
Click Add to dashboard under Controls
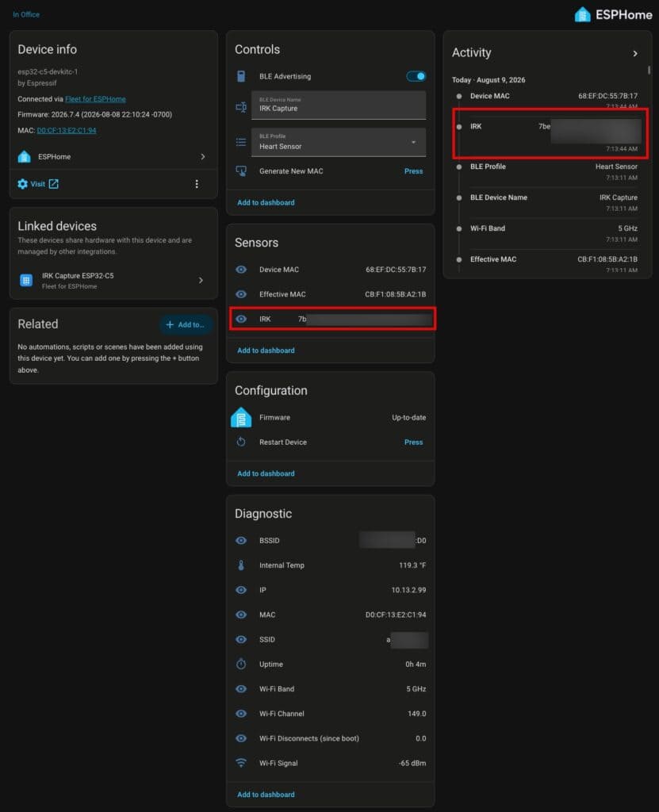click(266, 202)
